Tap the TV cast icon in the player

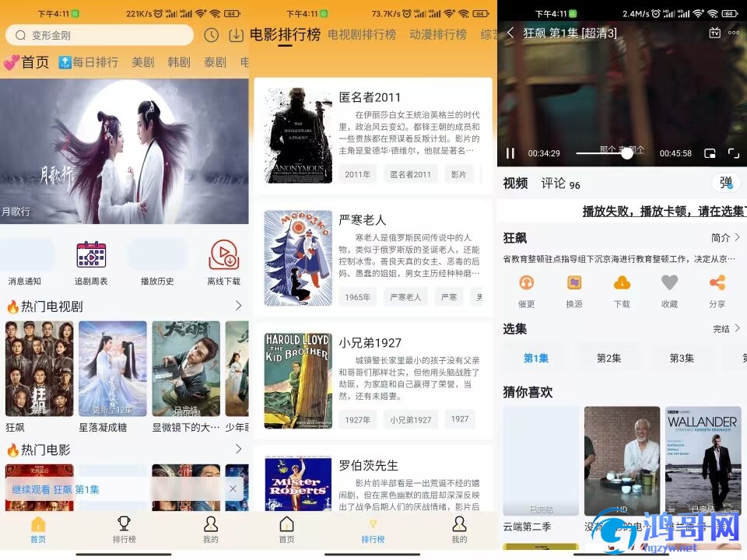tap(714, 33)
